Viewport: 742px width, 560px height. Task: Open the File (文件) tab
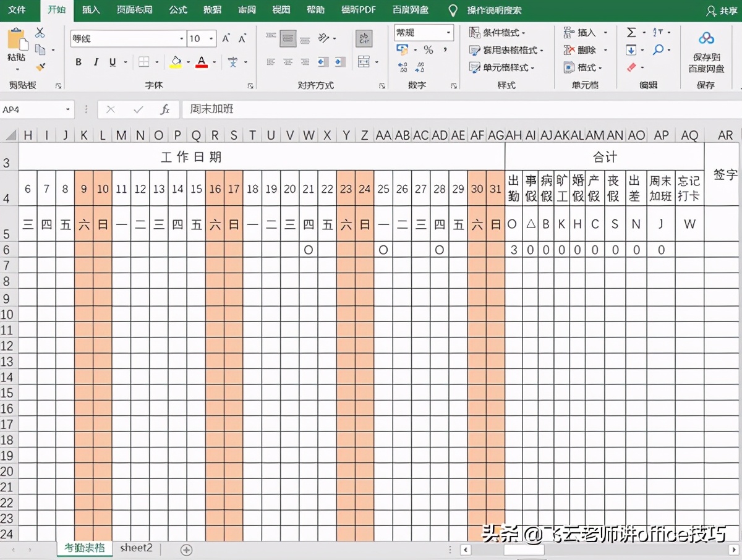(x=17, y=10)
